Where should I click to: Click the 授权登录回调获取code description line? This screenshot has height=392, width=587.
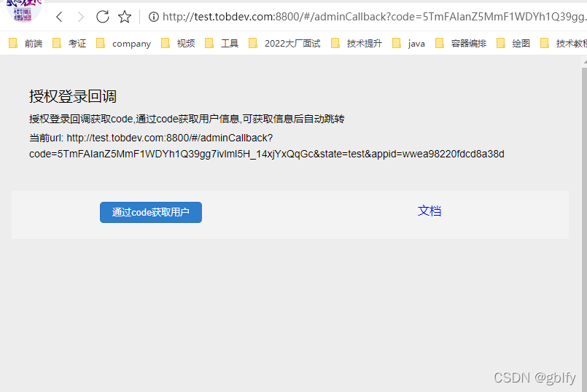tap(187, 119)
